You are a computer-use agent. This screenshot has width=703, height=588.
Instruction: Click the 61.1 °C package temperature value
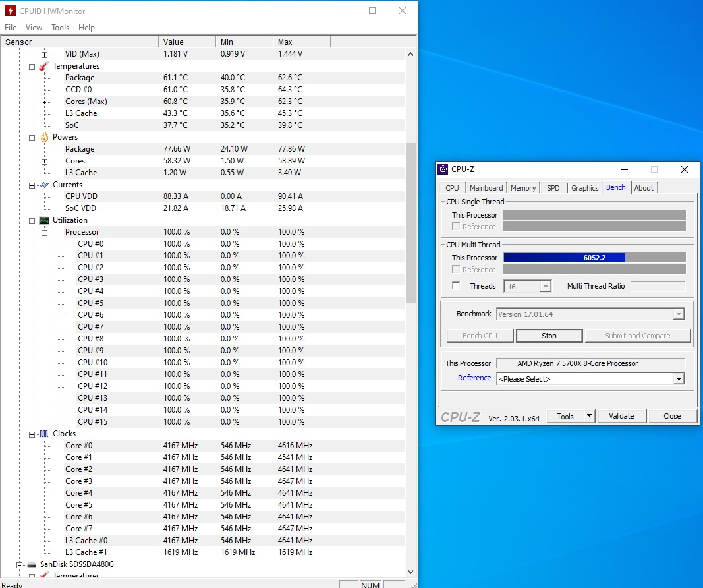pyautogui.click(x=175, y=78)
